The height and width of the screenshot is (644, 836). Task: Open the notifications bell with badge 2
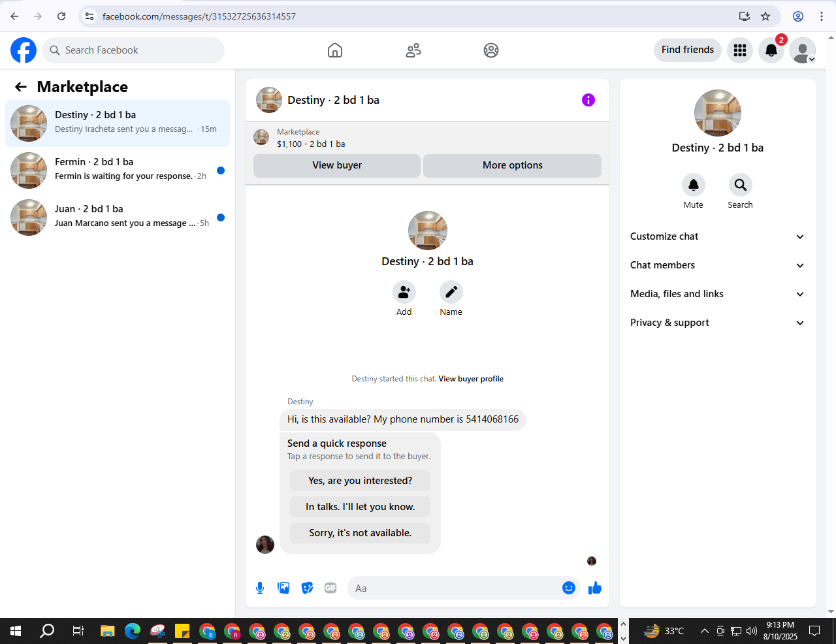point(771,50)
